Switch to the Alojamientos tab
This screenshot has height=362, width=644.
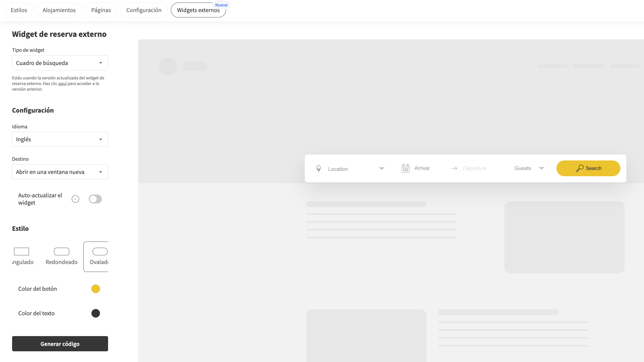(59, 10)
